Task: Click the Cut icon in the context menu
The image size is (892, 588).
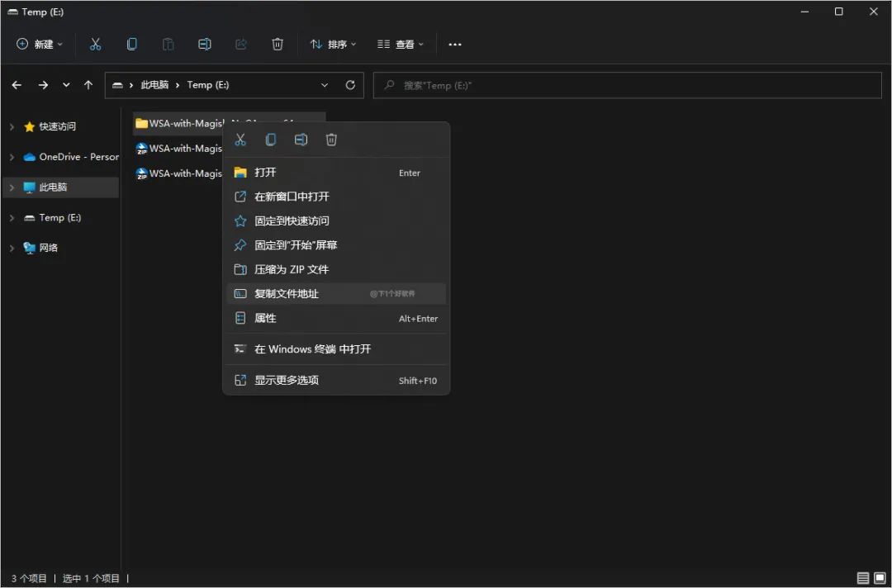Action: click(240, 140)
